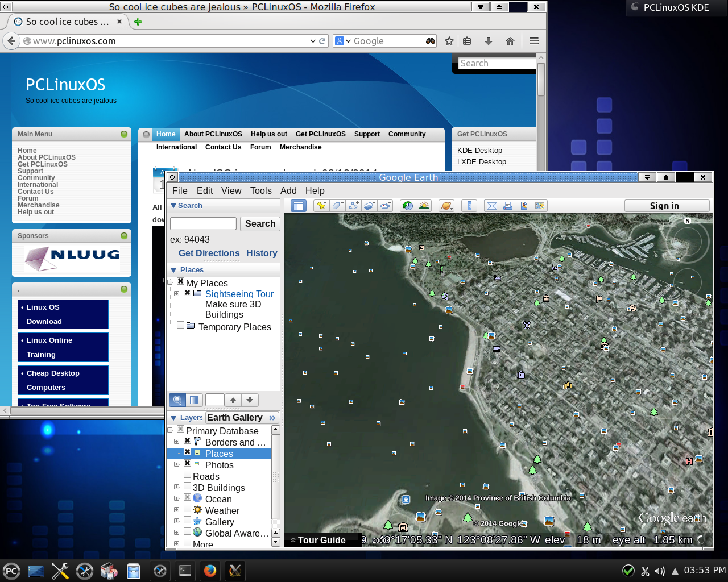This screenshot has width=728, height=582.
Task: Open the Add menu in Google Earth
Action: [x=288, y=191]
